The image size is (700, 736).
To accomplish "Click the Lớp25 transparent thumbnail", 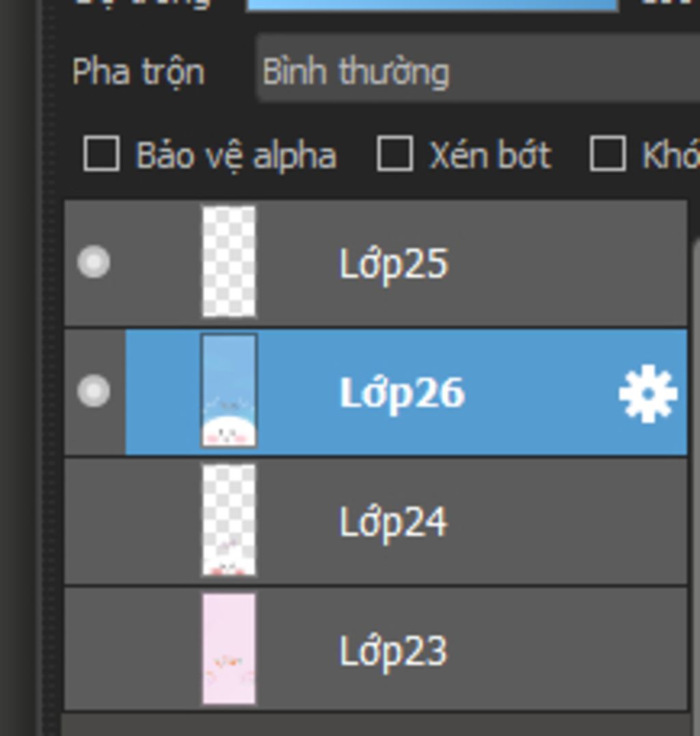I will coord(229,262).
